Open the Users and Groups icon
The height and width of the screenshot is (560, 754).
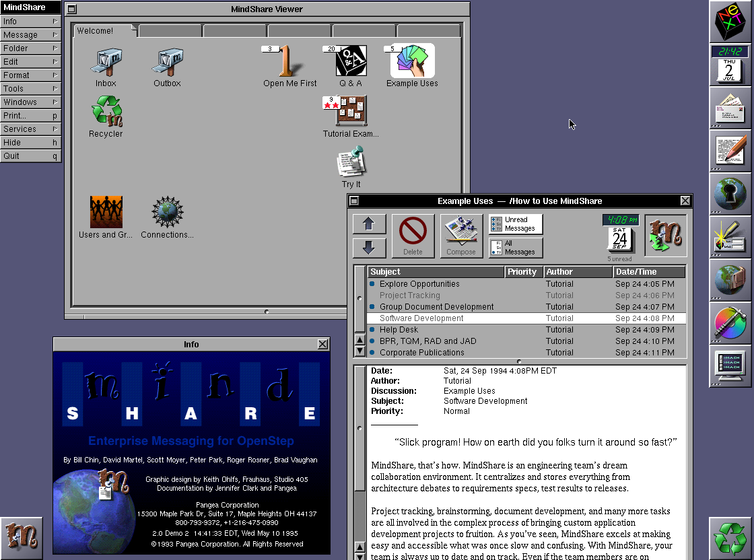pos(106,213)
